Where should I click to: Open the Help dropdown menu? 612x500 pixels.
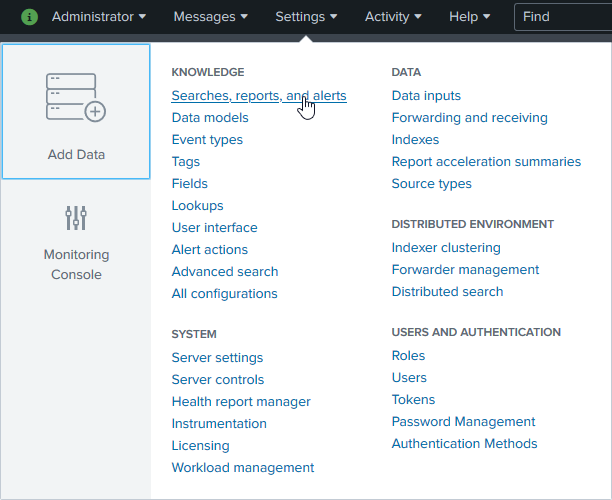[x=470, y=17]
